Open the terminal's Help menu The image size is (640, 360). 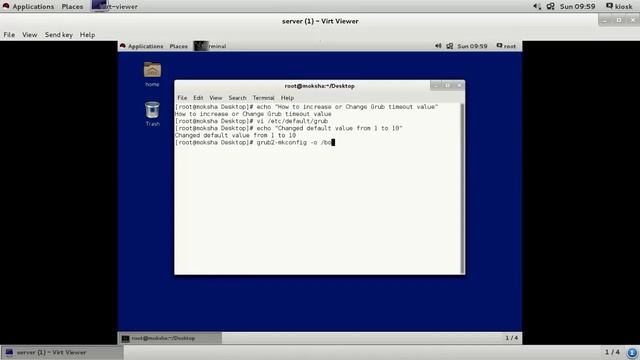click(287, 98)
